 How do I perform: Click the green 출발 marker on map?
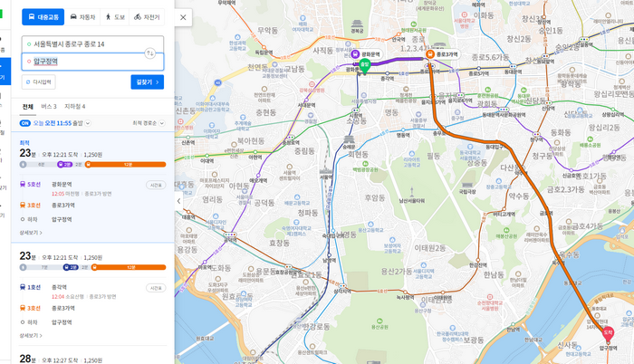click(365, 66)
